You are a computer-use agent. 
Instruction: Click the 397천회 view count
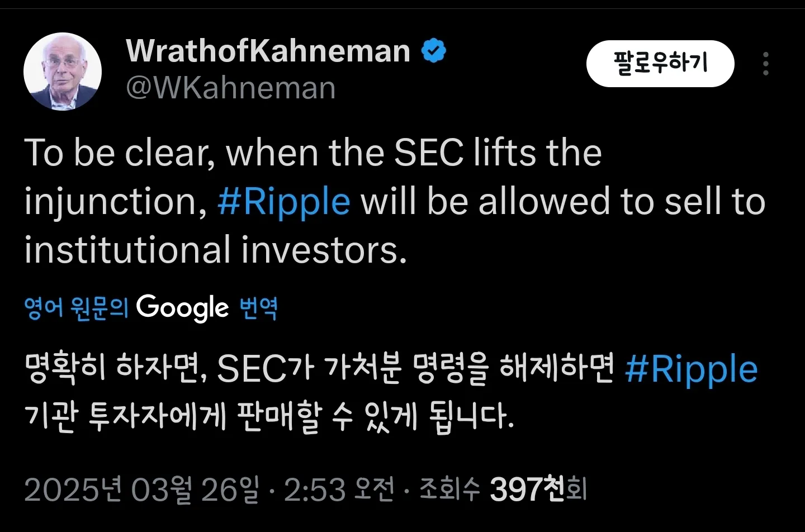pyautogui.click(x=538, y=490)
